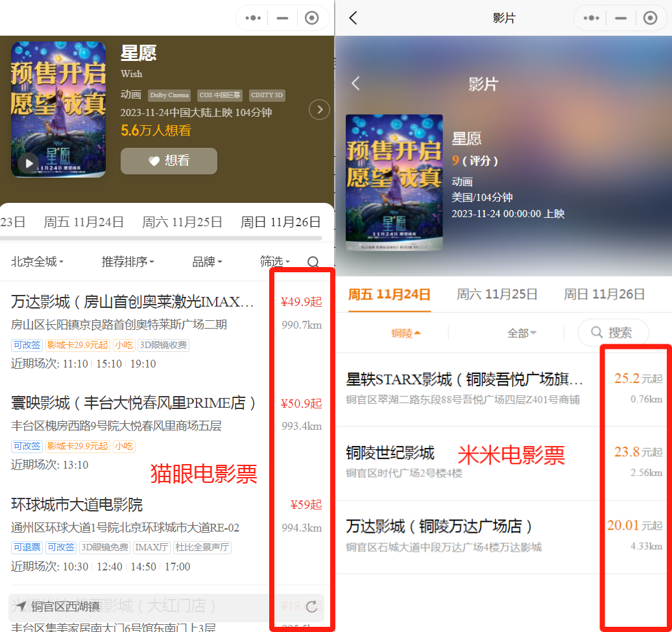
Task: Open more options menu in left Maoyan panel
Action: (x=253, y=18)
